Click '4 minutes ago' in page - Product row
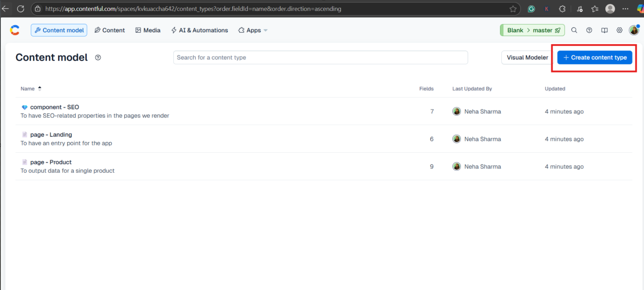644x290 pixels. (x=564, y=167)
